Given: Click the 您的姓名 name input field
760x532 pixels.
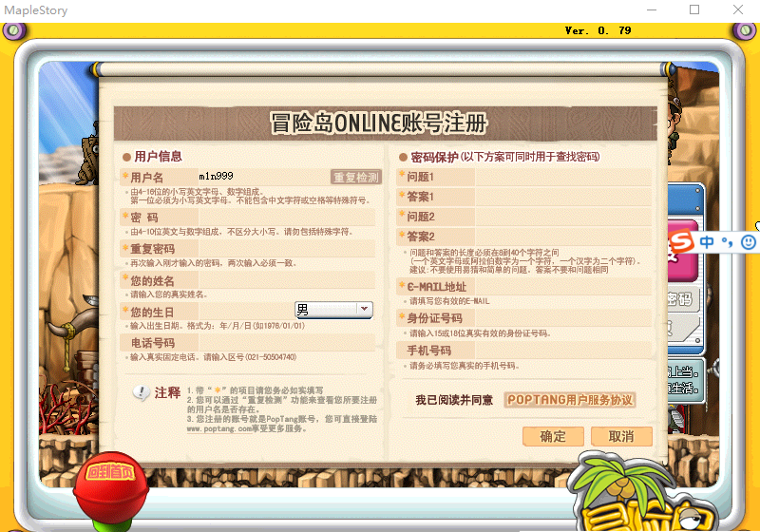Looking at the screenshot, I should tap(287, 280).
